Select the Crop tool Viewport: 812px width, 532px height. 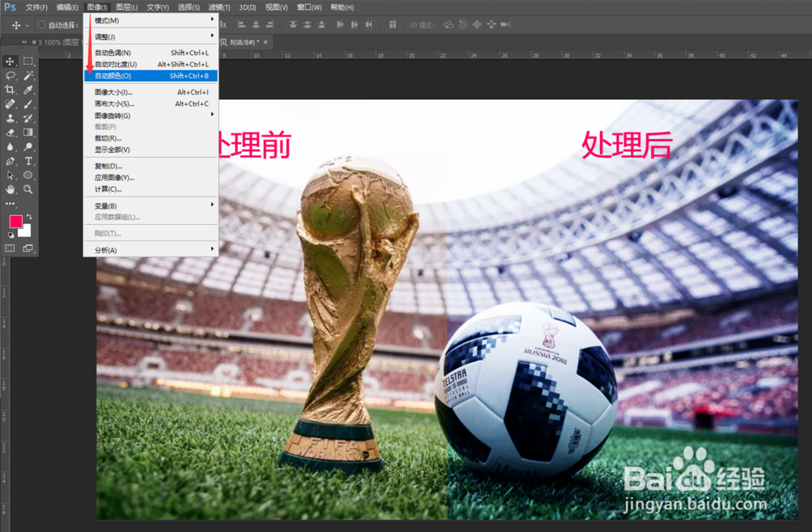coord(10,89)
